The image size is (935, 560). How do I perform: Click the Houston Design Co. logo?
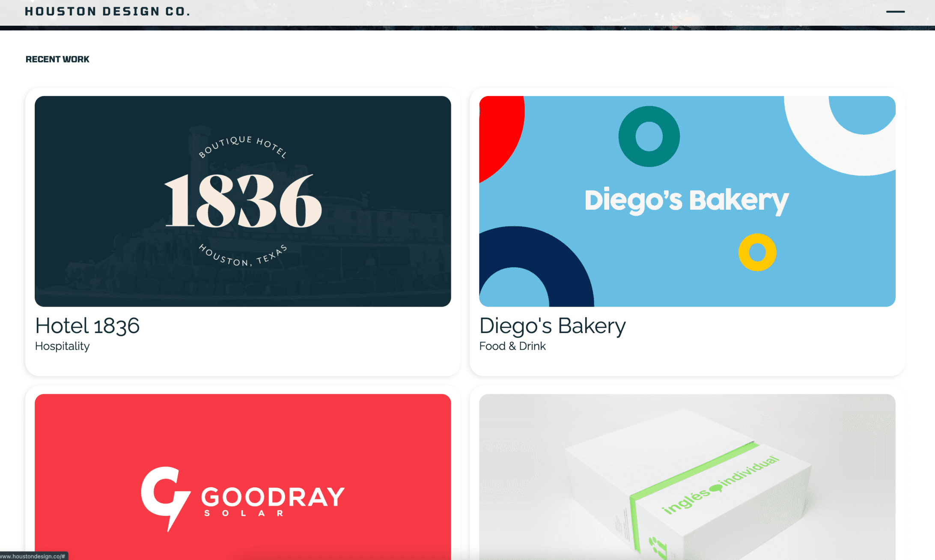107,12
